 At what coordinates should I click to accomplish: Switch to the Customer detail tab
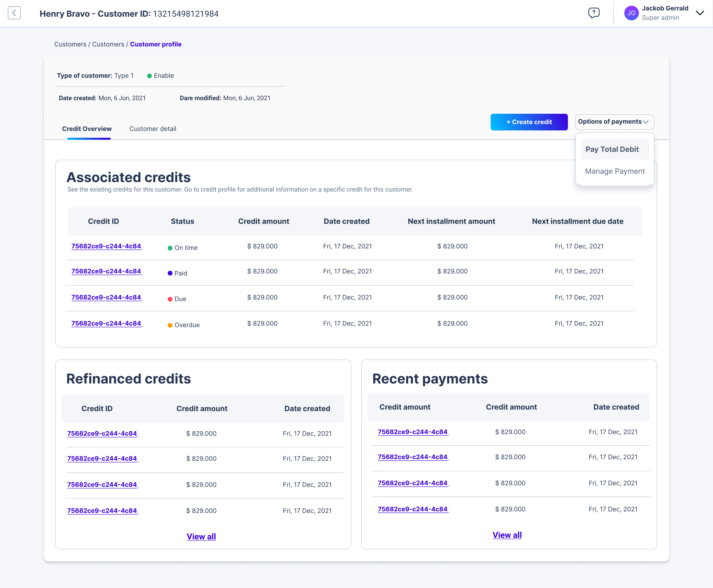tap(152, 129)
